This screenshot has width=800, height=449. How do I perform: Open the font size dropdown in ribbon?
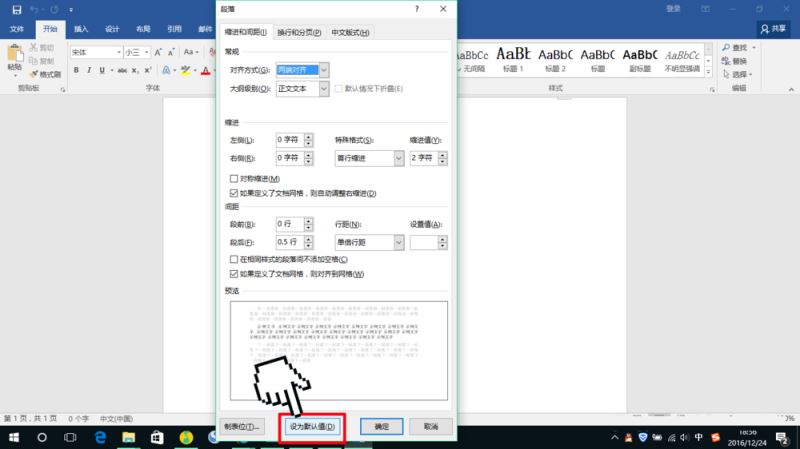pyautogui.click(x=147, y=52)
